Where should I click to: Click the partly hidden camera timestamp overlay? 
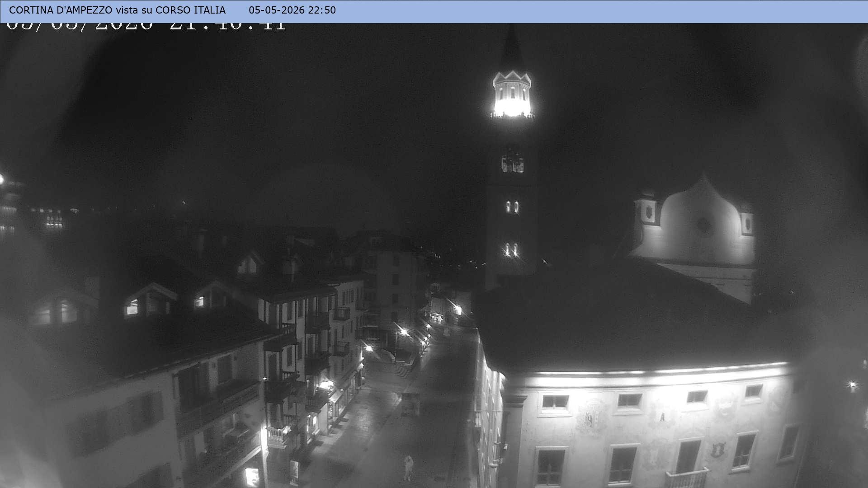coord(146,27)
